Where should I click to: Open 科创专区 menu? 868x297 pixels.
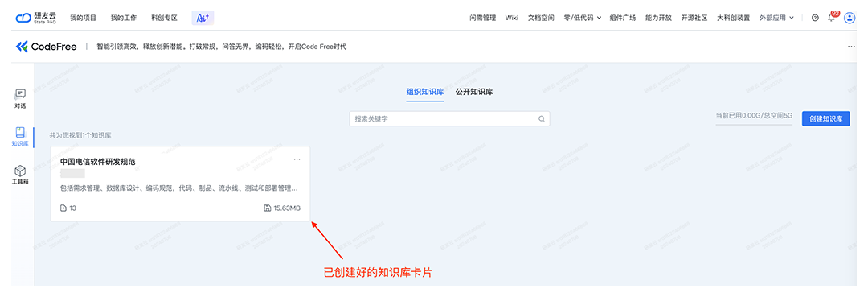click(x=164, y=18)
